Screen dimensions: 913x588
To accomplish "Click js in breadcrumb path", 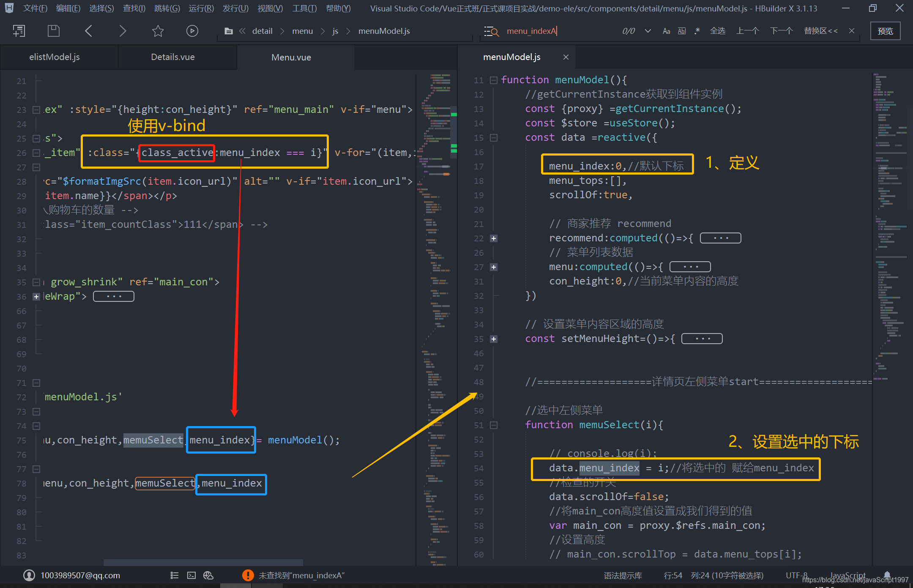I will pyautogui.click(x=335, y=31).
